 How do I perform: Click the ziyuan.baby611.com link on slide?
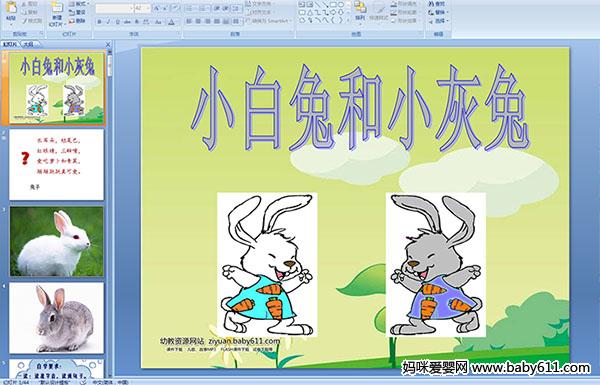[x=244, y=341]
